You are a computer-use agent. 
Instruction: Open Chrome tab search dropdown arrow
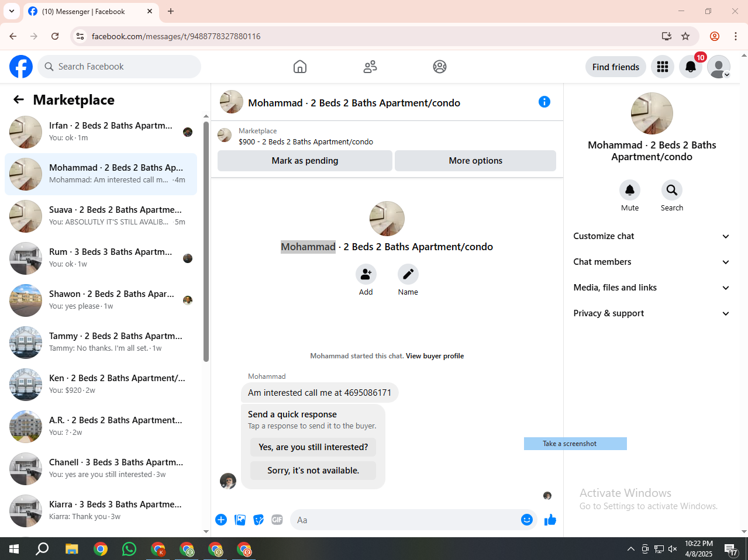[12, 11]
